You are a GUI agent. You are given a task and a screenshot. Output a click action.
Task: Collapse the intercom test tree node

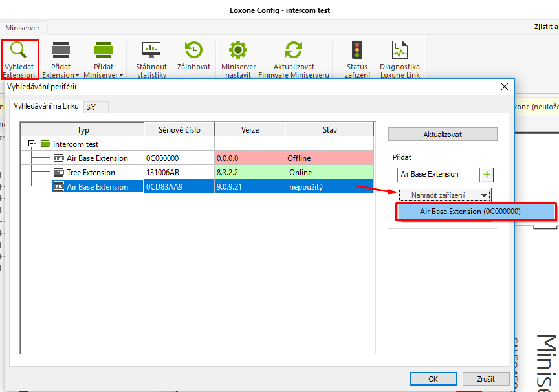coord(30,144)
